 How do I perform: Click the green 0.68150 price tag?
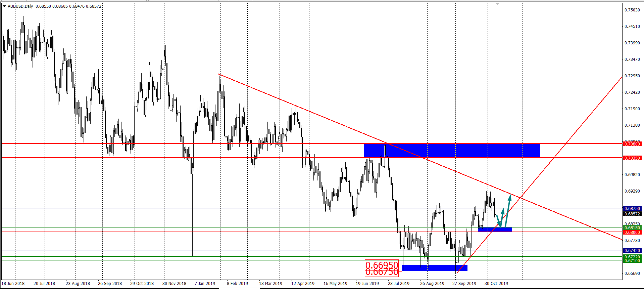632,228
